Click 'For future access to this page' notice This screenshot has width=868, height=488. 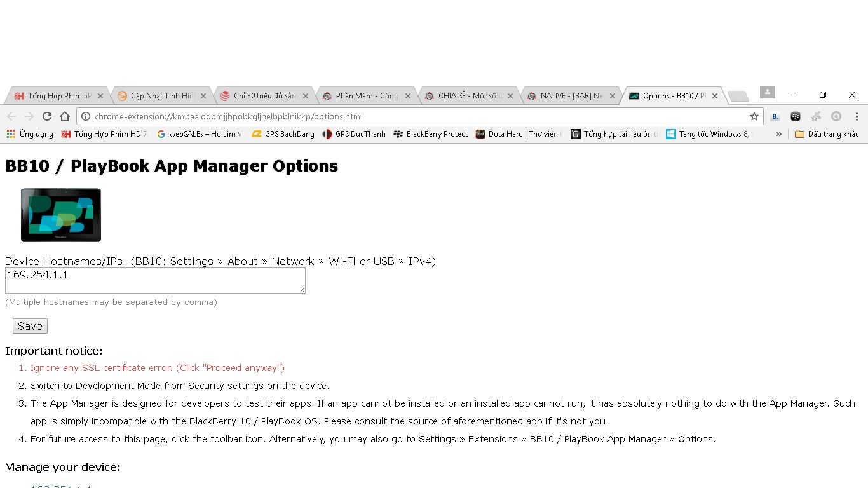pyautogui.click(x=373, y=439)
